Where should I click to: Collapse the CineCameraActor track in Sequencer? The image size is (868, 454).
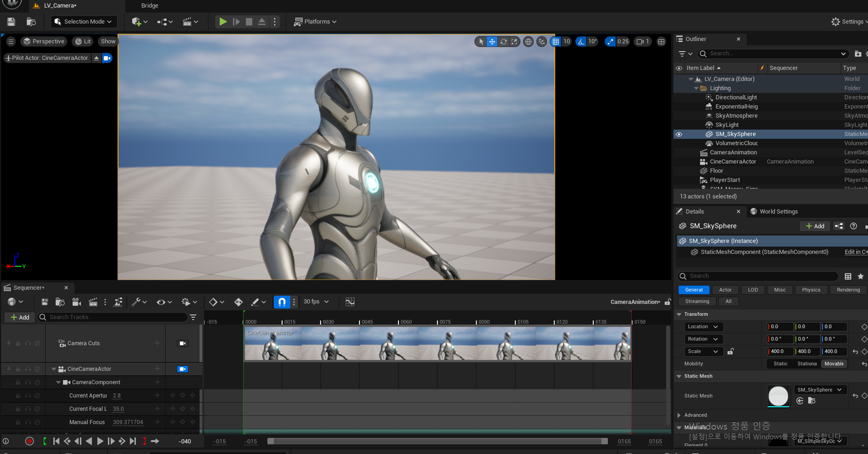point(54,369)
